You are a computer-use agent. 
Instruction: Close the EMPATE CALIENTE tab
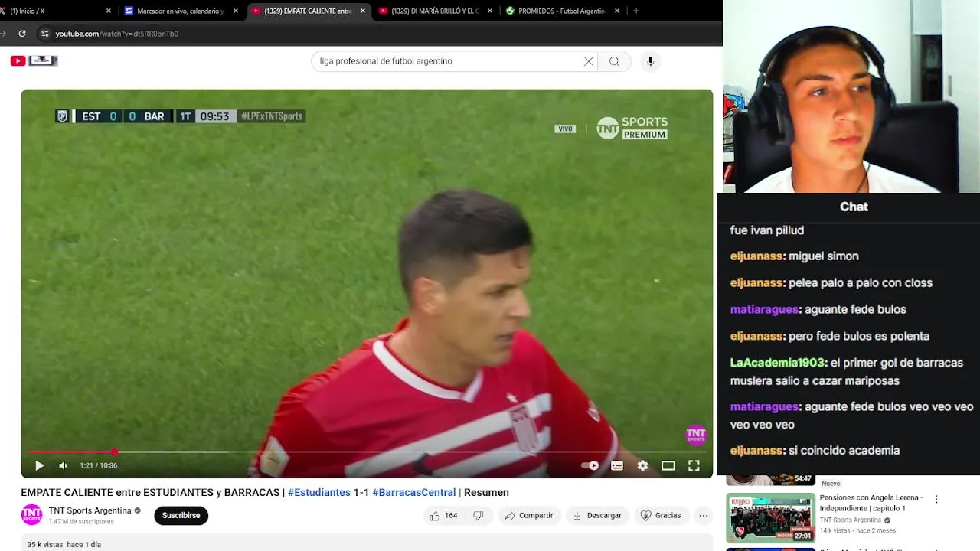click(x=363, y=11)
